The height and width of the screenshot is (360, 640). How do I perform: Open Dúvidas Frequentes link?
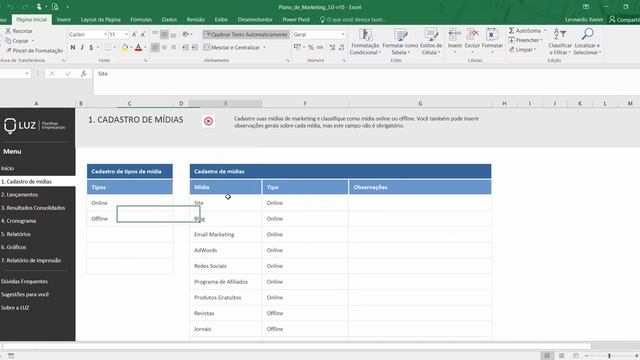coord(24,281)
